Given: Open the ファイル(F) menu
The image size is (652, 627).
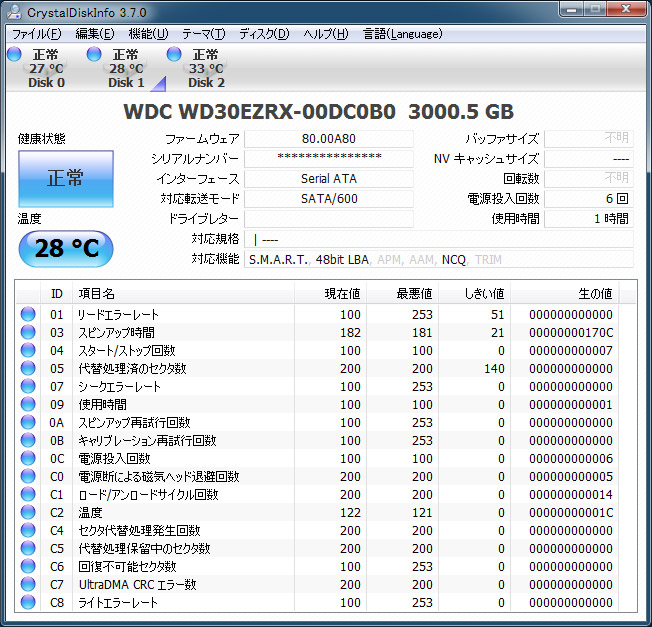Looking at the screenshot, I should coord(36,33).
